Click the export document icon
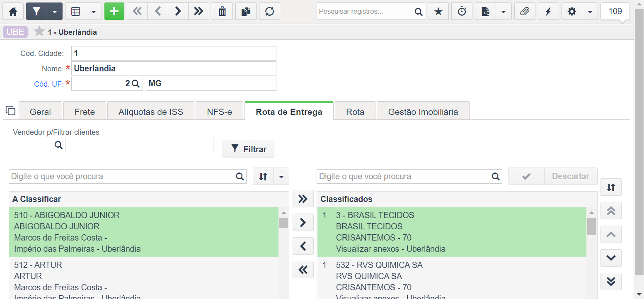644x299 pixels. (485, 12)
